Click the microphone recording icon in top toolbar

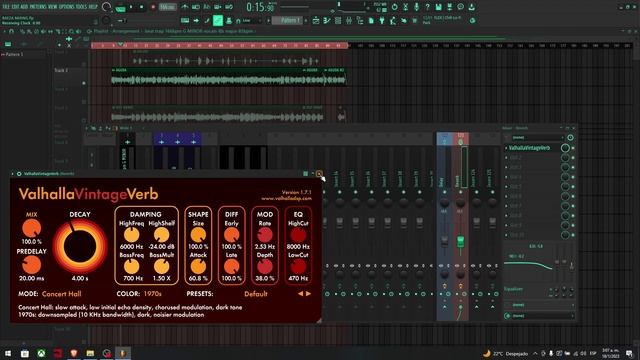416,7
